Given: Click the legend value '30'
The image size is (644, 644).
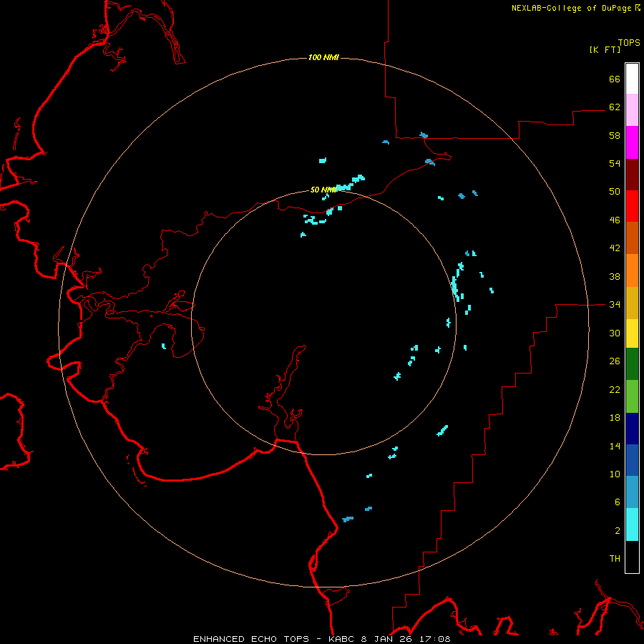Looking at the screenshot, I should [615, 333].
